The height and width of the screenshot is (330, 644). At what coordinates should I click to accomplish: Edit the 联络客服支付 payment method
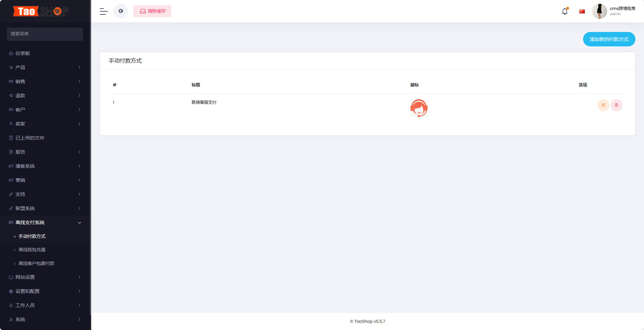tap(603, 105)
